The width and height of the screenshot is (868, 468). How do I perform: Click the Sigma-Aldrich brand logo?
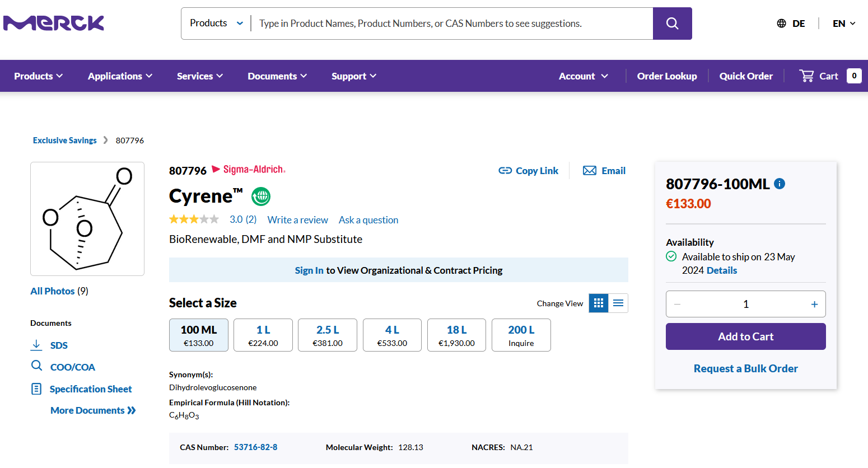[249, 170]
